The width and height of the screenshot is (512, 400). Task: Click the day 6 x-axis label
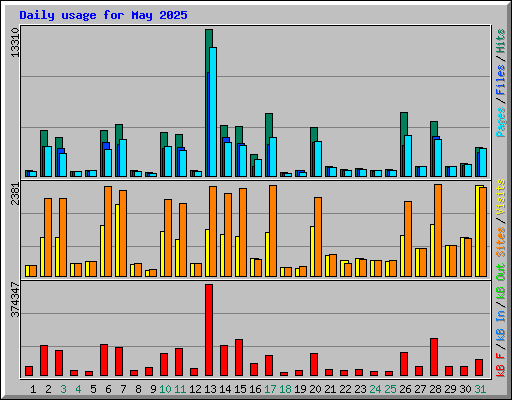click(x=108, y=389)
